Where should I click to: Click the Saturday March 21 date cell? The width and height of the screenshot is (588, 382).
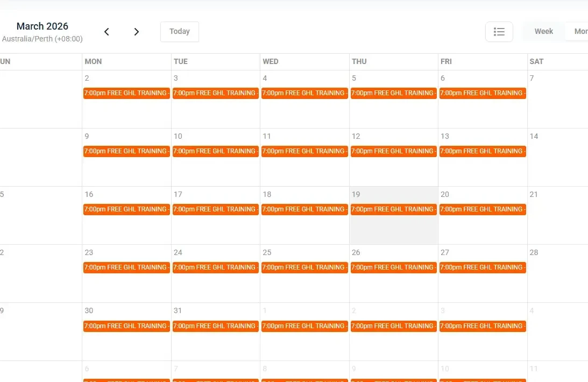coord(558,216)
